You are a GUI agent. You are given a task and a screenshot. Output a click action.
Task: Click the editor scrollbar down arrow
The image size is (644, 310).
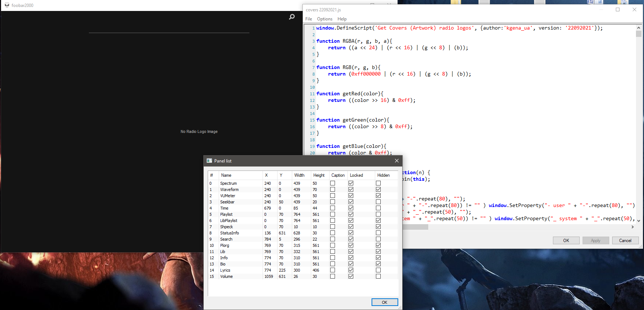(639, 221)
